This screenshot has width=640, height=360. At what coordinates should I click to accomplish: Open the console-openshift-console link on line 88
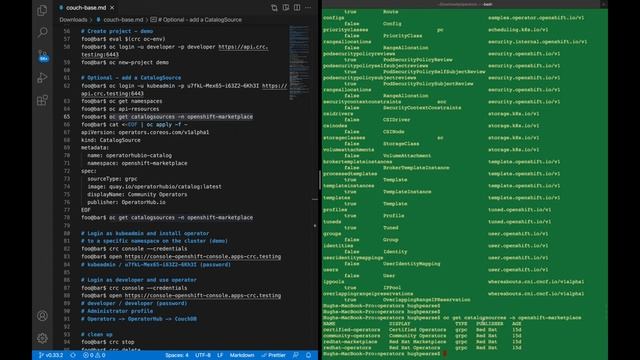(x=203, y=296)
